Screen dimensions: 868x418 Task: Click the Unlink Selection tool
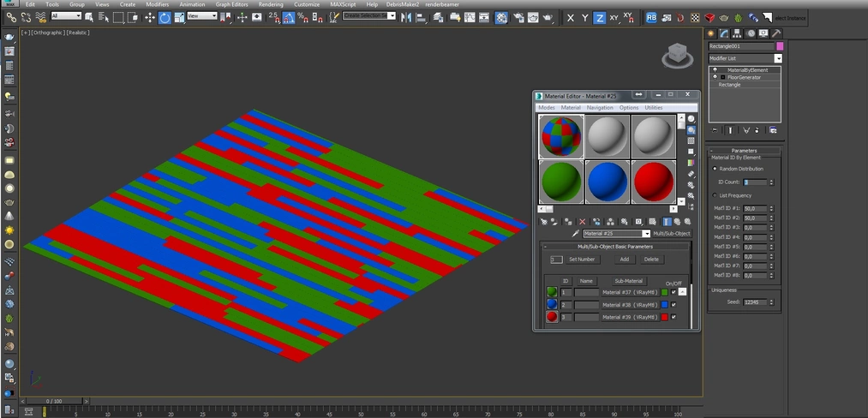(26, 18)
